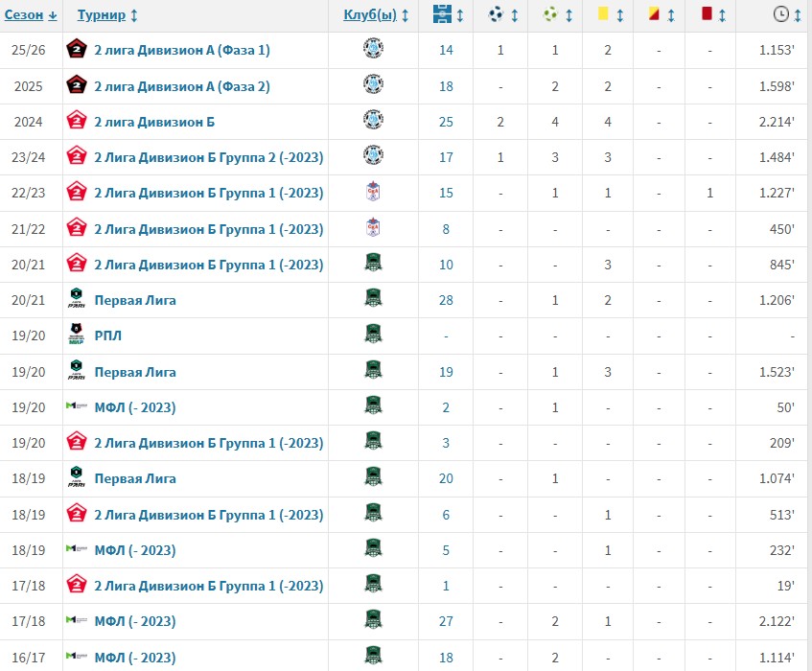Click club crest in 21/22 row
This screenshot has width=812, height=671.
pyautogui.click(x=373, y=227)
